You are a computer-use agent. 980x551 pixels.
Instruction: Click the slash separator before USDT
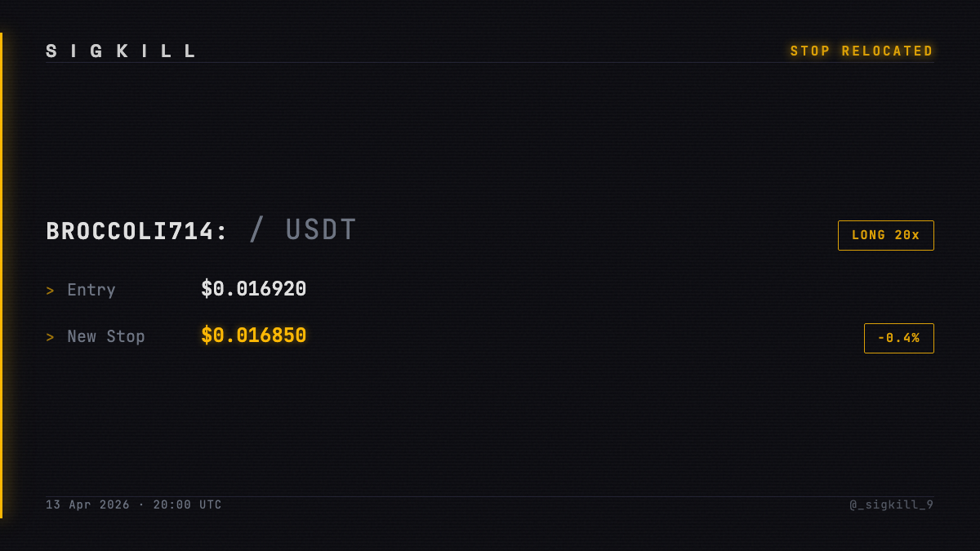coord(256,230)
